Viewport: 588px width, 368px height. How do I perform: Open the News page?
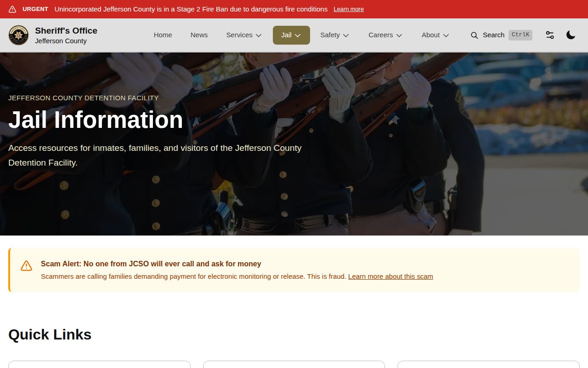(199, 35)
